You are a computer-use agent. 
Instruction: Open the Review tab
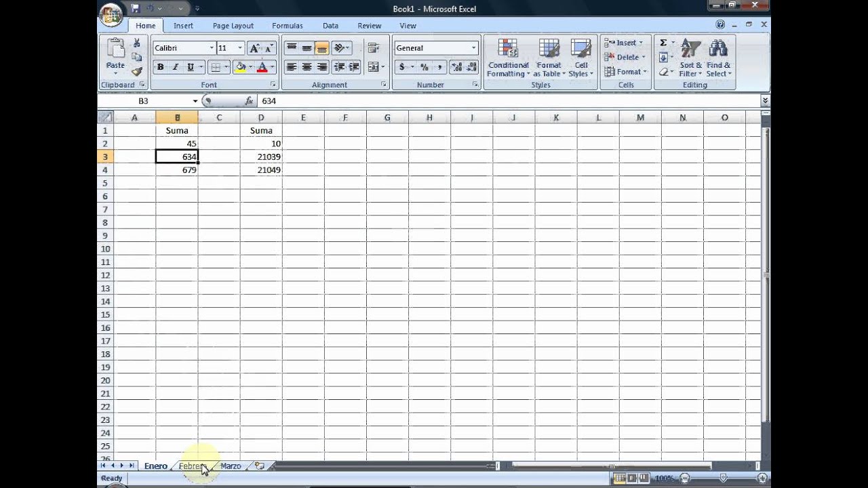coord(370,26)
